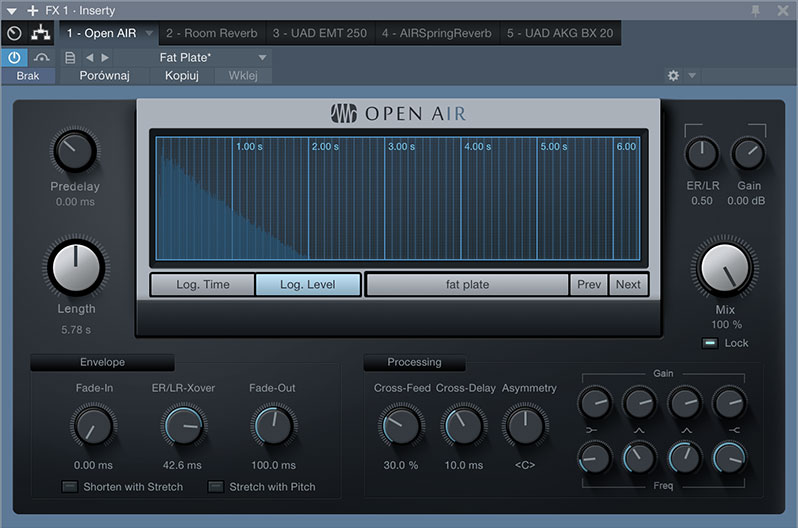Click the high-shelf EQ gain knob

coord(729,403)
